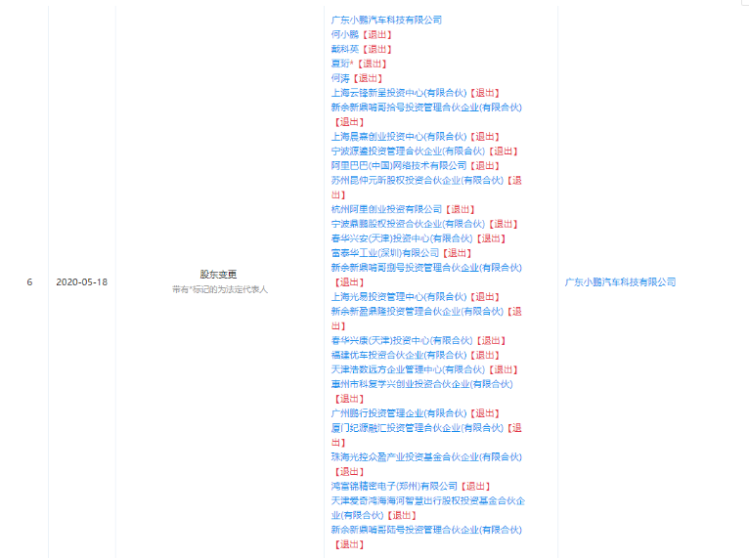Open 福建优车投资合伙企业 link
749x560 pixels.
[x=399, y=355]
